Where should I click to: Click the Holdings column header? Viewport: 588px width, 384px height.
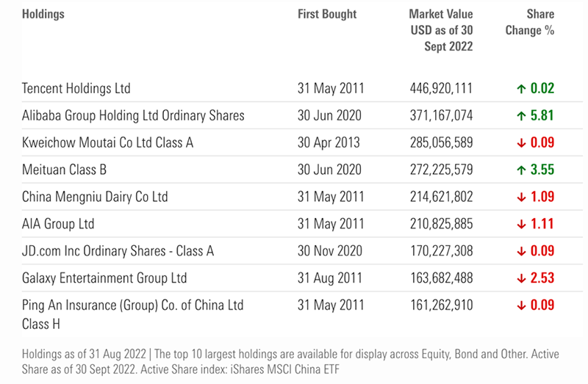(43, 14)
